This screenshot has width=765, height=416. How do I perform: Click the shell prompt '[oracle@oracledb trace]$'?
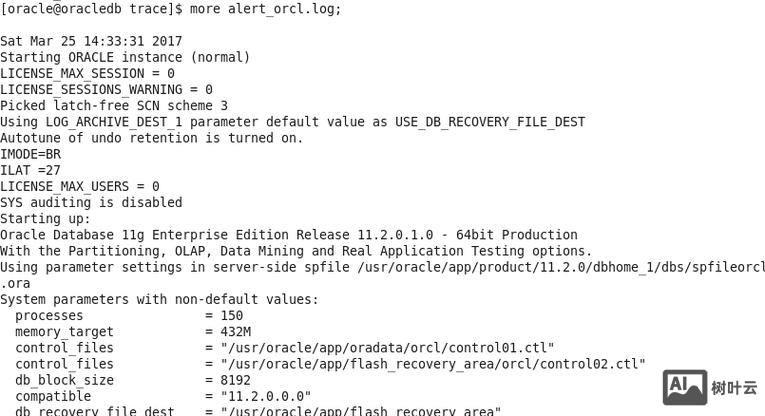(92, 9)
